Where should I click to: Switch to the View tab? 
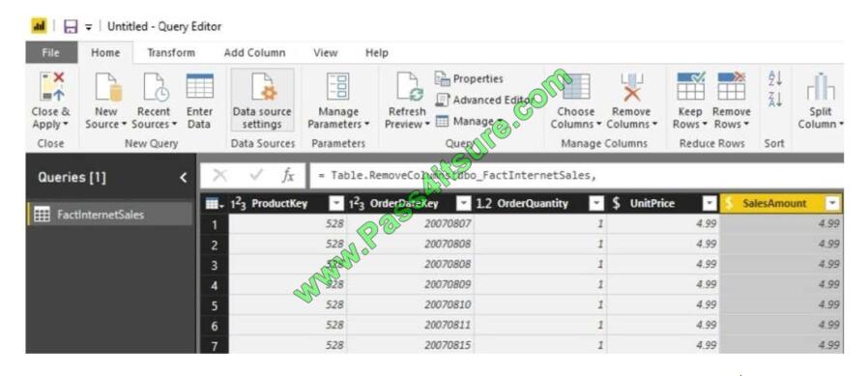pyautogui.click(x=326, y=52)
